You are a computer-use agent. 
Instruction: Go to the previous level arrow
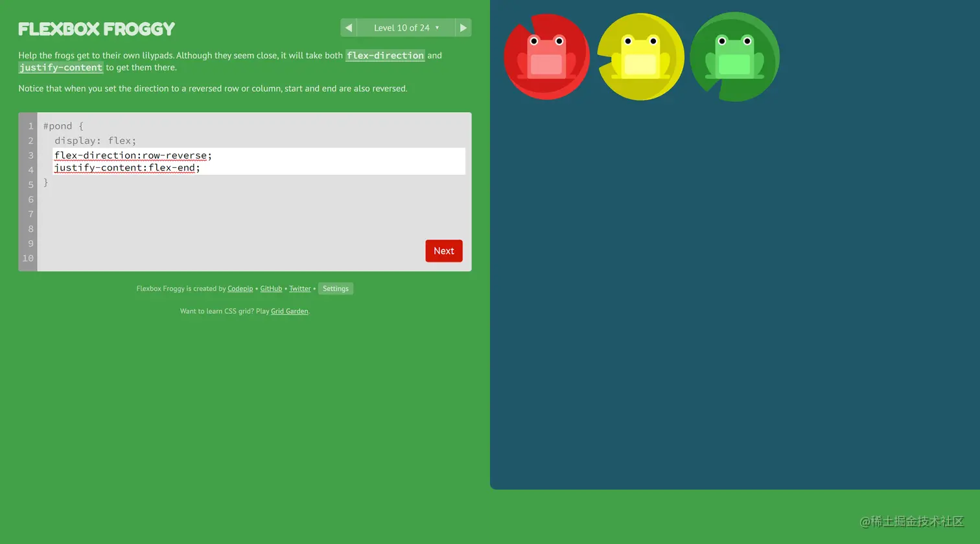tap(349, 28)
